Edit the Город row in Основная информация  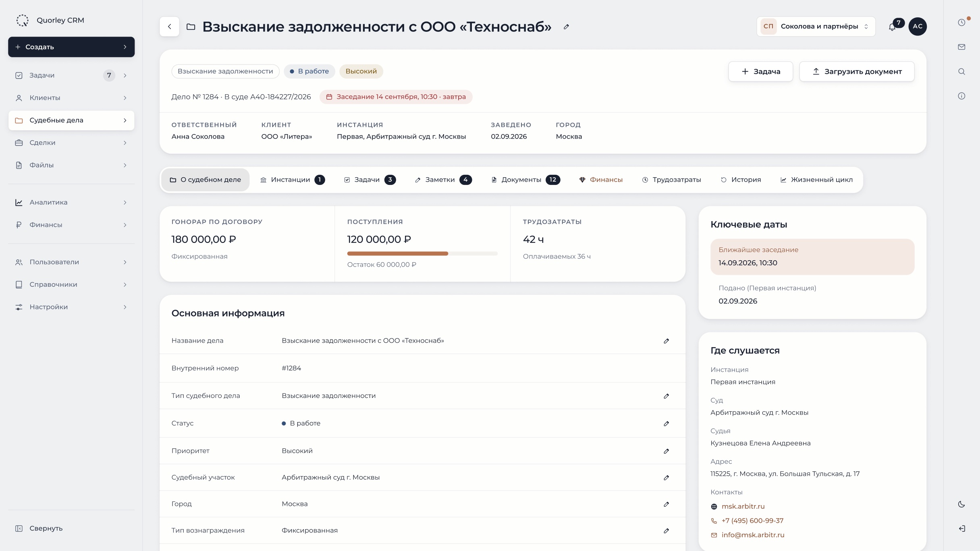point(666,504)
